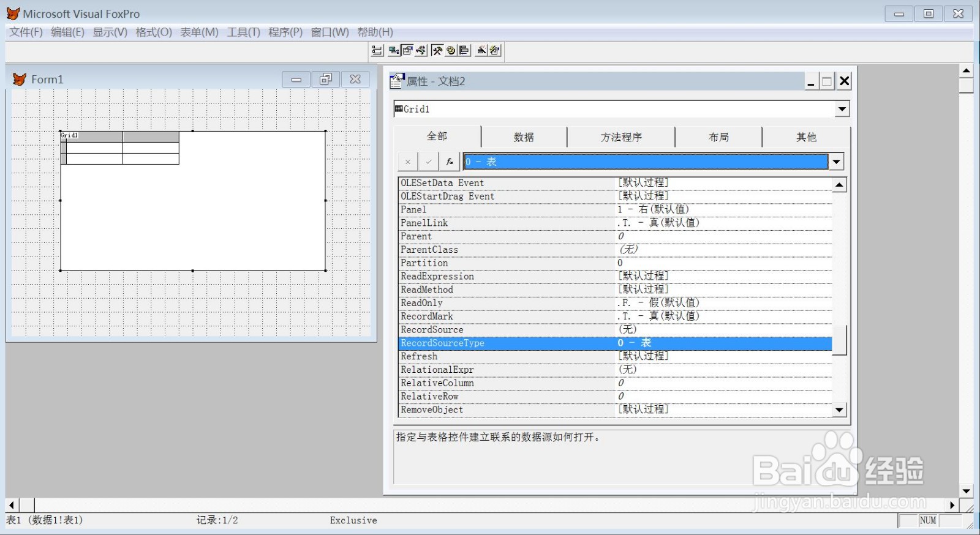Open the 程序(P) menu
This screenshot has height=535, width=980.
point(285,32)
